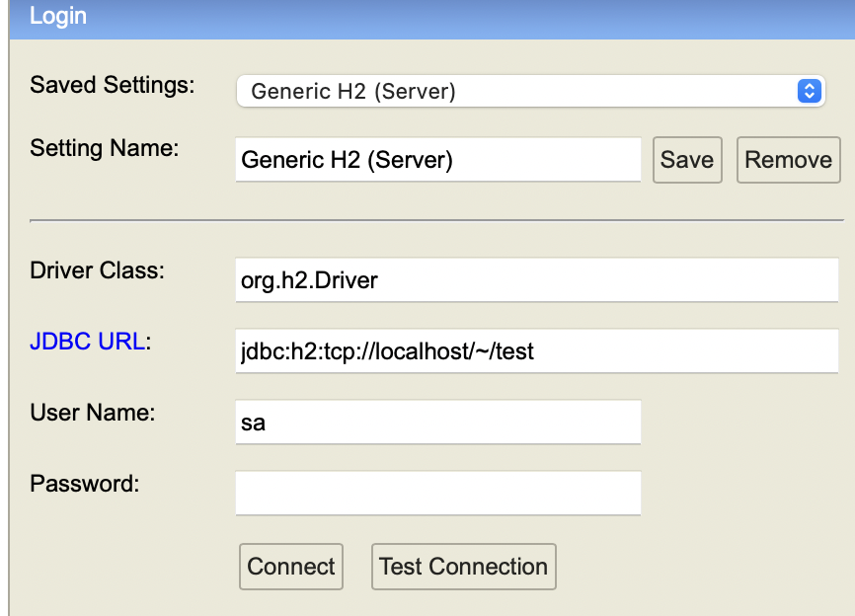Focus the User Name field
The image size is (855, 616).
pos(437,422)
